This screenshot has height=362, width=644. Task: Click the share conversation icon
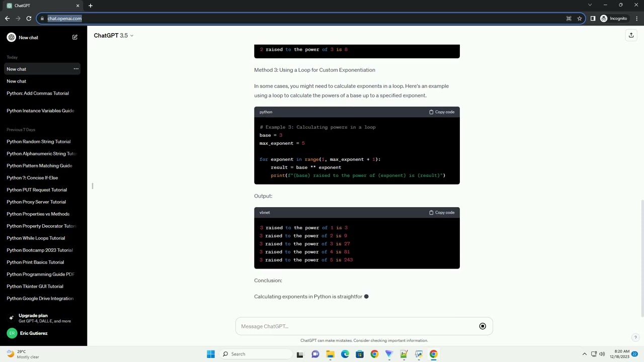coord(631,35)
